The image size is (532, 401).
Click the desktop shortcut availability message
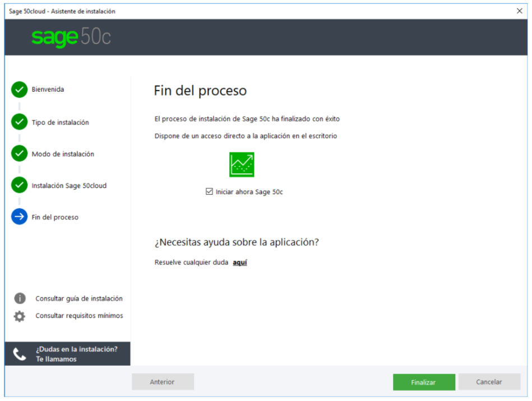pos(246,136)
